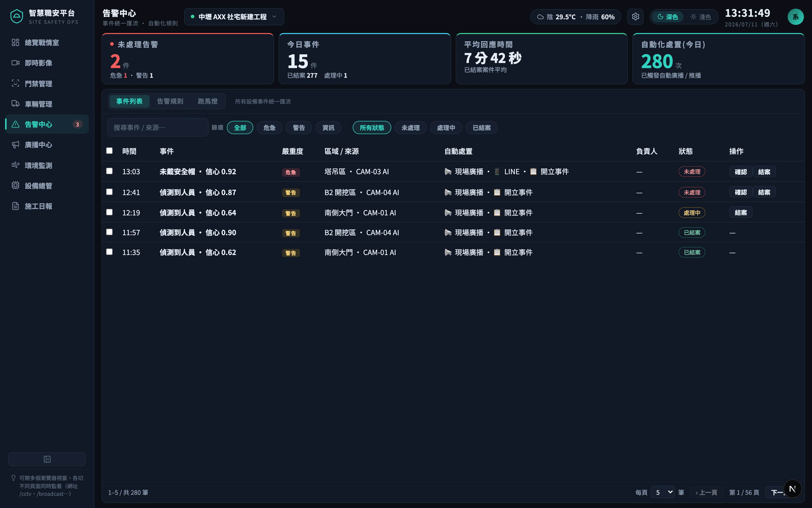
Task: Click 結案 for the 12:19 event
Action: click(740, 212)
